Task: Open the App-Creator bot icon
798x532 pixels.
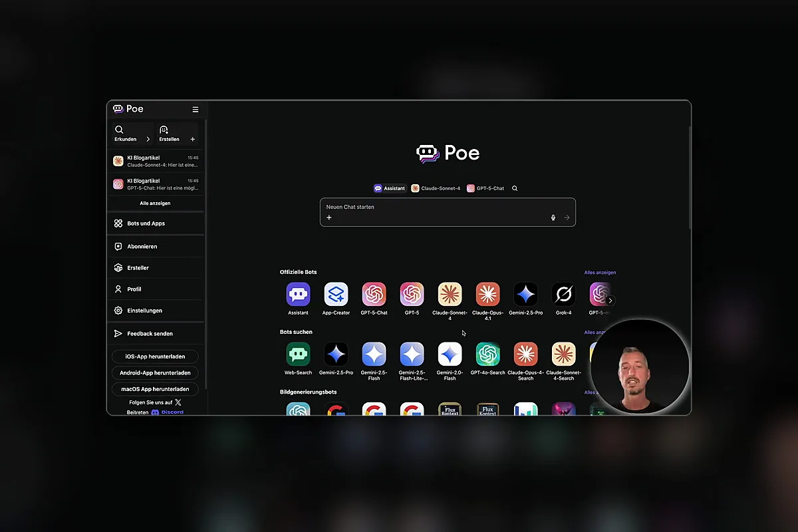Action: coord(336,294)
